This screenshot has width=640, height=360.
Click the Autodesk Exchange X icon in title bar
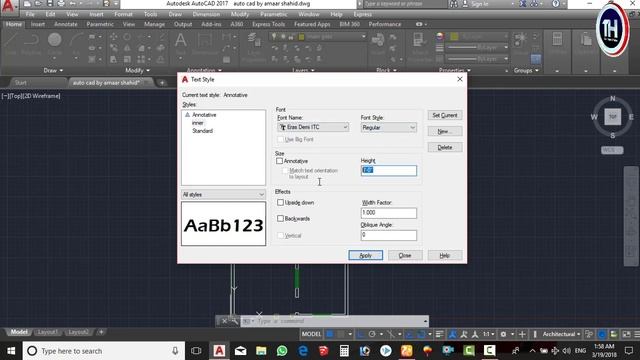click(523, 4)
